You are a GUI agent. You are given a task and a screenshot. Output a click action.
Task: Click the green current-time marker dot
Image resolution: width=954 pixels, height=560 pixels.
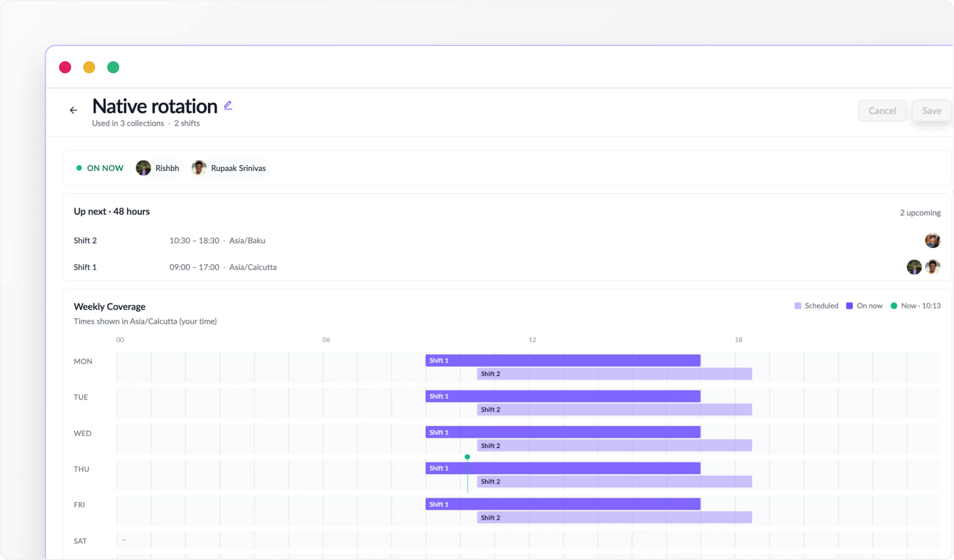(467, 457)
